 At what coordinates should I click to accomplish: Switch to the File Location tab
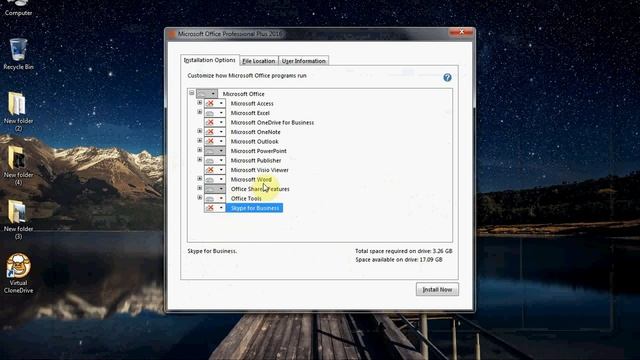pos(259,61)
